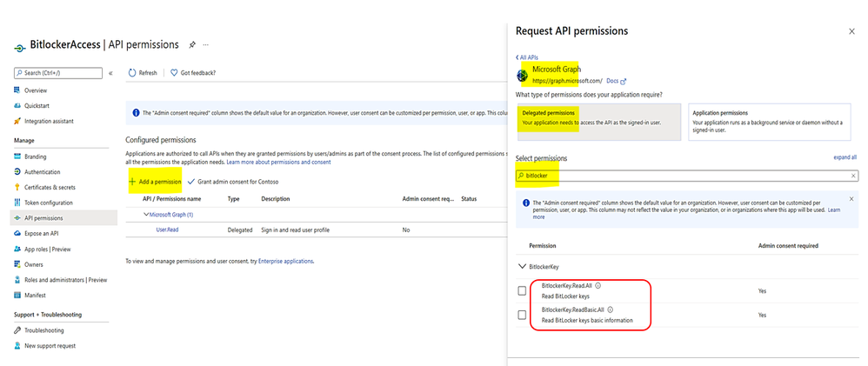Image resolution: width=868 pixels, height=366 pixels.
Task: Click the info icon beside BitlockerKey.ReadBasic.All
Action: click(x=610, y=310)
